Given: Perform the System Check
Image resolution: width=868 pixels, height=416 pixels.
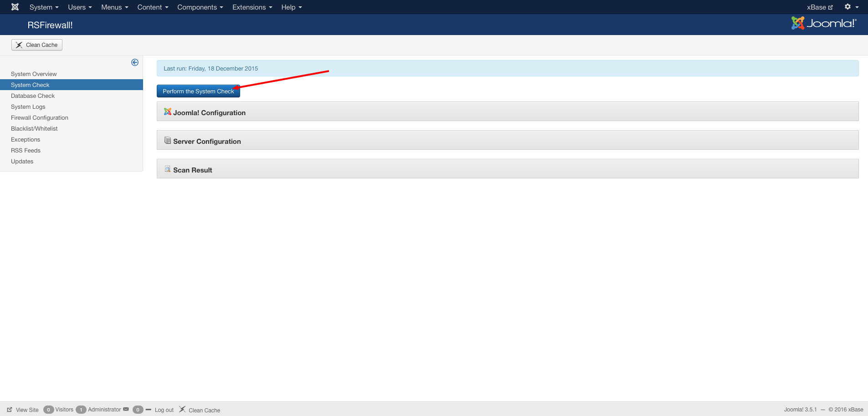Looking at the screenshot, I should pos(198,91).
